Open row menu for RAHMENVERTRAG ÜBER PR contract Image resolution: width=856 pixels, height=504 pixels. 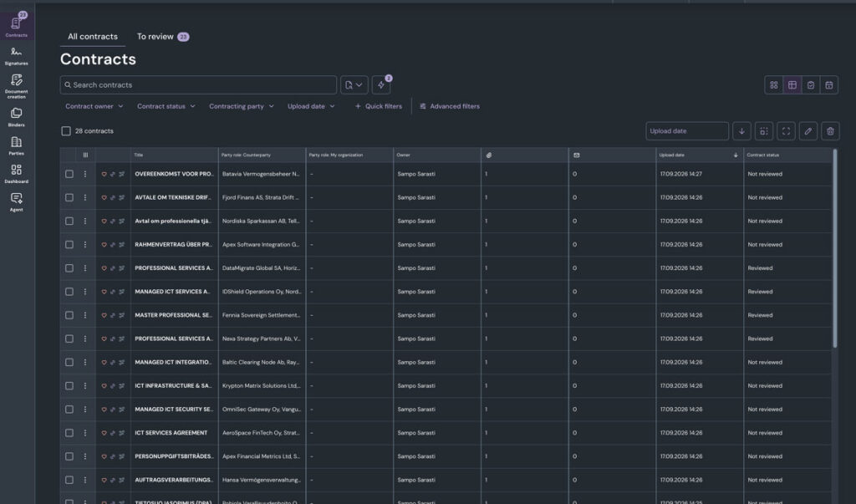point(85,245)
